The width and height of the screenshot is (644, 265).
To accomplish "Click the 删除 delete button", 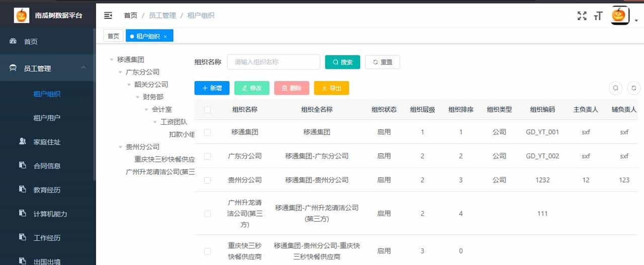I will 292,88.
